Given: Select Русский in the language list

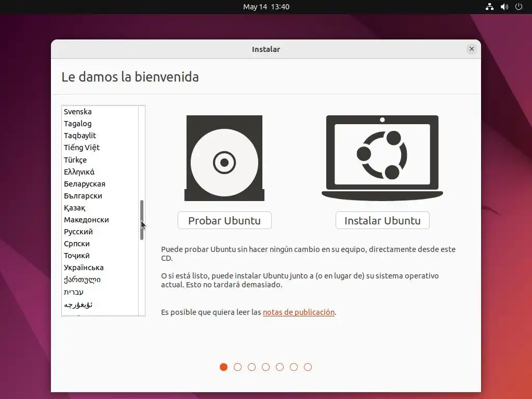Looking at the screenshot, I should coord(100,232).
